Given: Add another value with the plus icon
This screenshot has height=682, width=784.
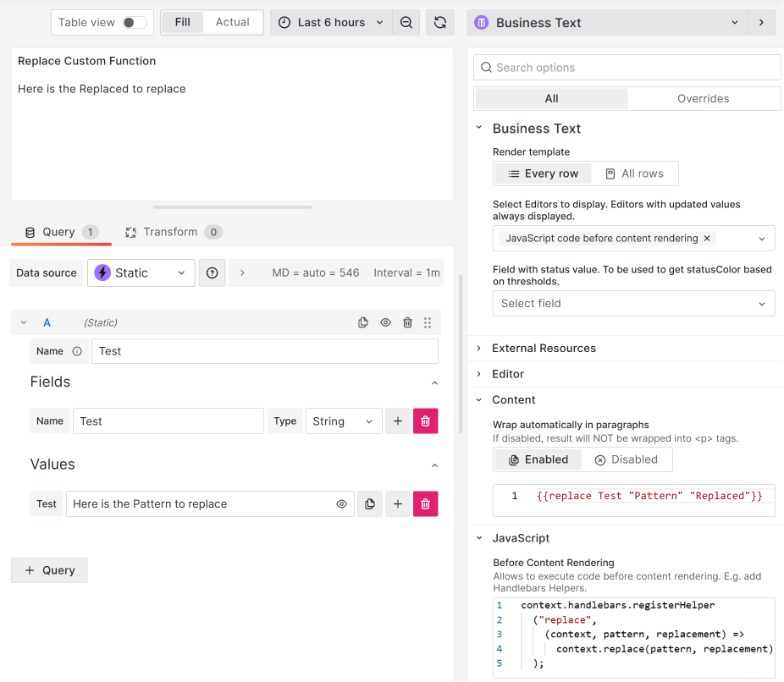Looking at the screenshot, I should (x=398, y=503).
